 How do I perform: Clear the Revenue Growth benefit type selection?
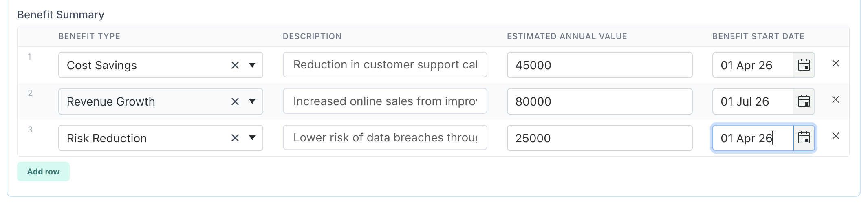pos(235,101)
